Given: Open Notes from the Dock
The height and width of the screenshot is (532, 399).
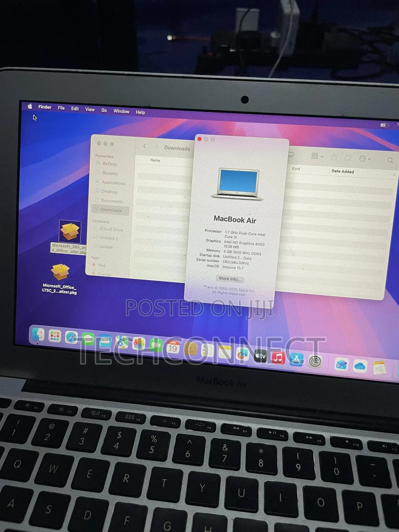Looking at the screenshot, I should pos(225,352).
